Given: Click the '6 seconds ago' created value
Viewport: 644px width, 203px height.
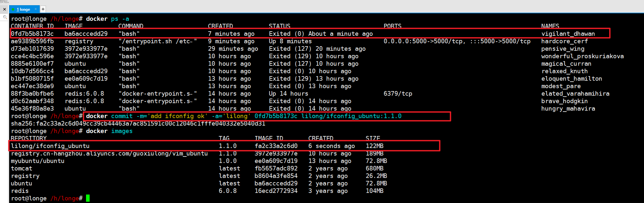Looking at the screenshot, I should [x=331, y=146].
